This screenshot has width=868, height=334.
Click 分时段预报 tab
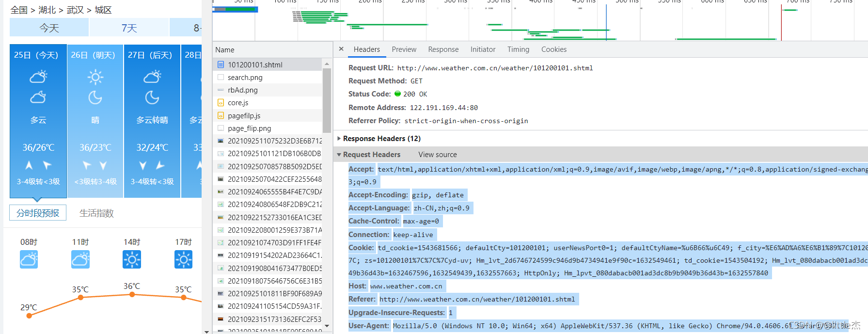[x=38, y=213]
